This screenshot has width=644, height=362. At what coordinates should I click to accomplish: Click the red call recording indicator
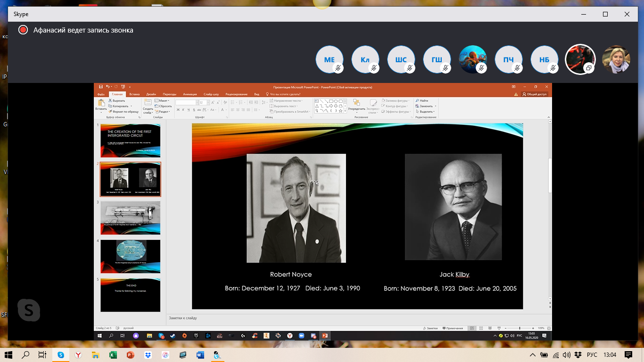(x=23, y=30)
